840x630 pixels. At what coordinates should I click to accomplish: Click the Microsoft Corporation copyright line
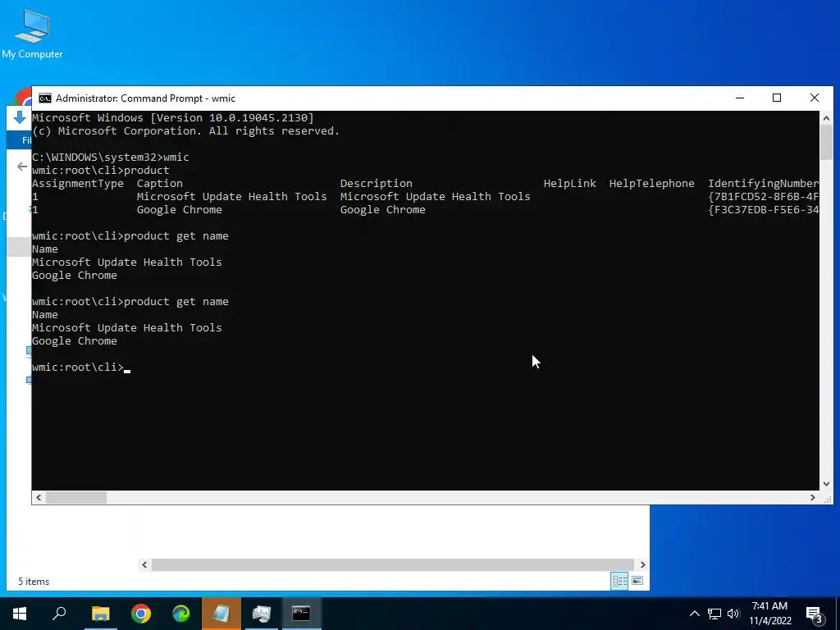click(x=186, y=131)
